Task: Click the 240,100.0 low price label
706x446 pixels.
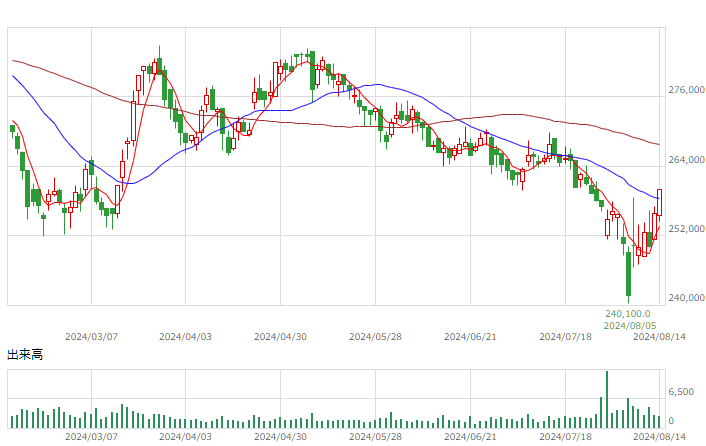Action: pos(628,314)
